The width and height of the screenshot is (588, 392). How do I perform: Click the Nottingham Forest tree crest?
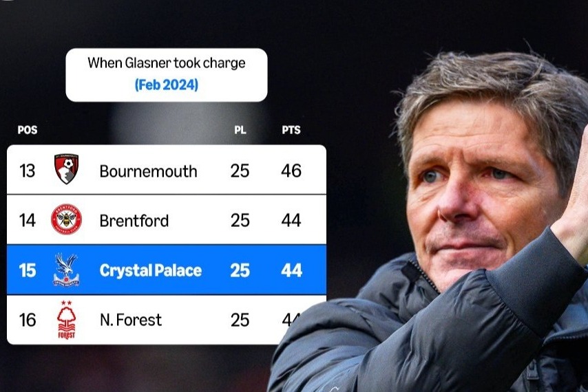coord(66,320)
